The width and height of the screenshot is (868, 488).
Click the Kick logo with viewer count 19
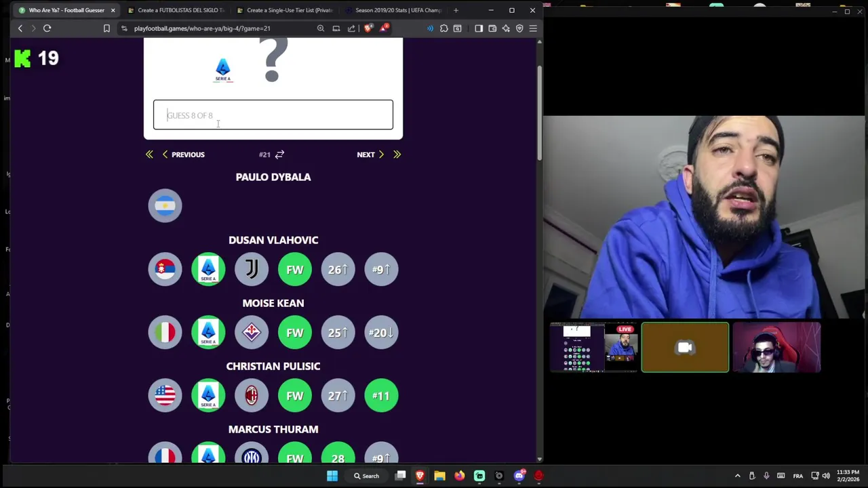(22, 58)
